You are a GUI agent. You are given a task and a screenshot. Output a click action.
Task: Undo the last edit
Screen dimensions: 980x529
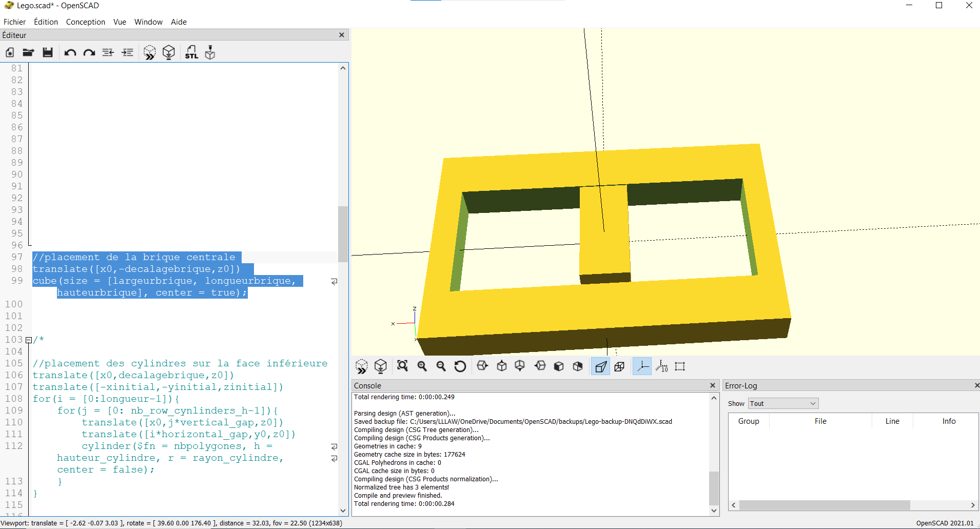tap(70, 52)
